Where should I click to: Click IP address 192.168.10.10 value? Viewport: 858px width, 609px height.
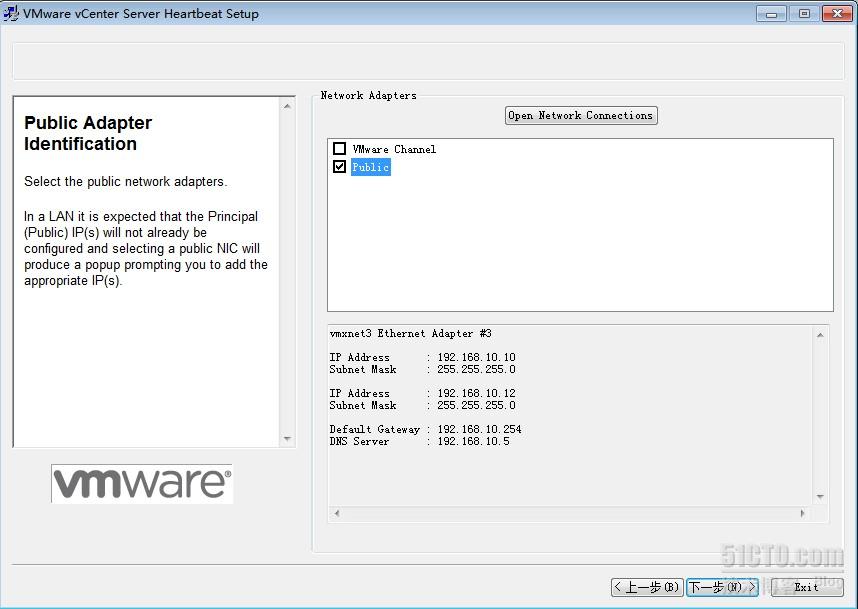[x=476, y=357]
